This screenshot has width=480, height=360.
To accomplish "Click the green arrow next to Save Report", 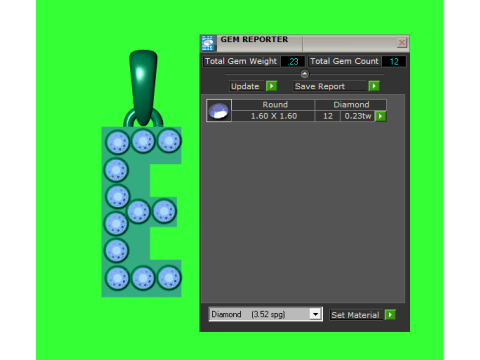I will (x=374, y=86).
